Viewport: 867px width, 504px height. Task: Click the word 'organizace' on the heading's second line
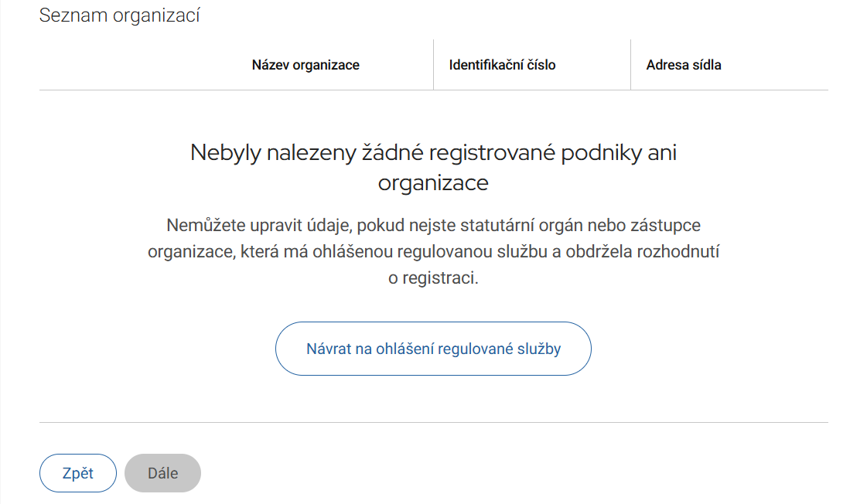pos(433,183)
